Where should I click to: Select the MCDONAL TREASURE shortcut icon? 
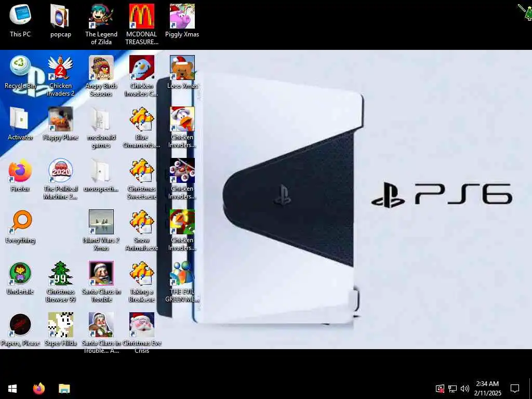coord(141,16)
